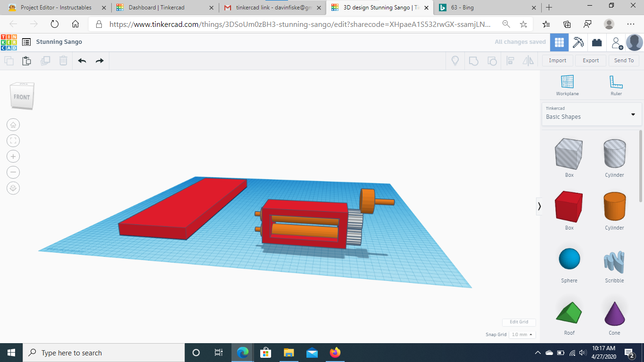This screenshot has width=644, height=362.
Task: Collapse the shapes panel with the chevron
Action: click(x=539, y=206)
